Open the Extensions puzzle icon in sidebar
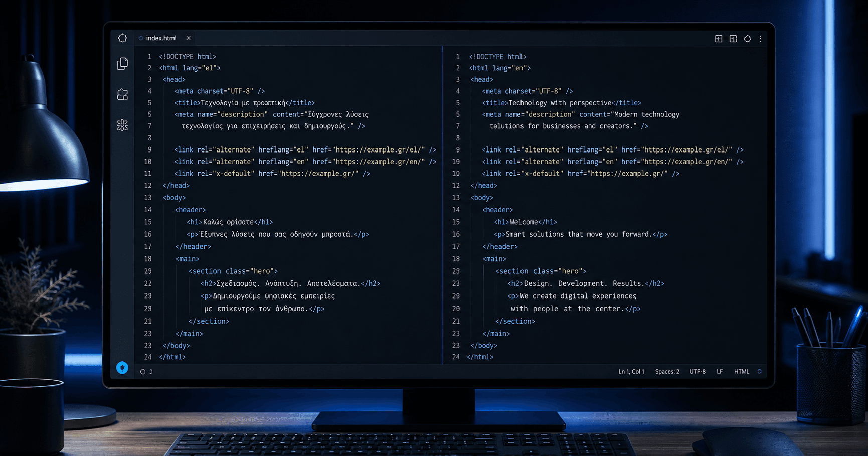This screenshot has height=456, width=868. point(122,94)
